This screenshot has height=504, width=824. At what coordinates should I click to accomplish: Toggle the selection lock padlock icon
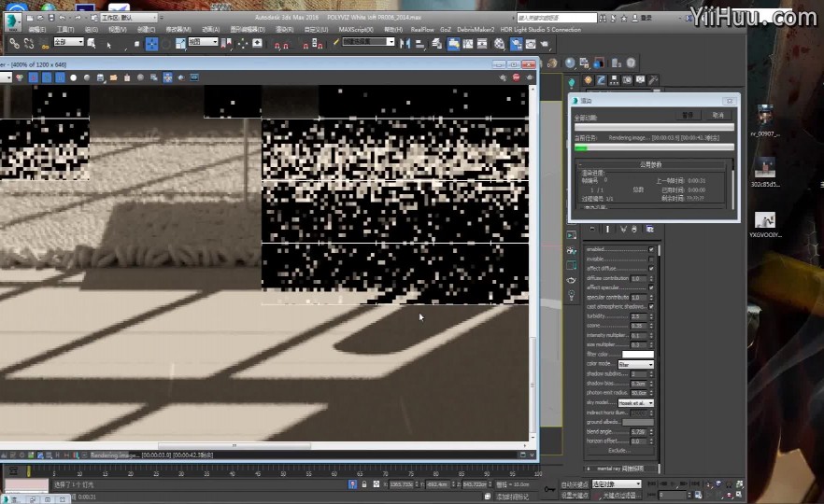pos(363,484)
